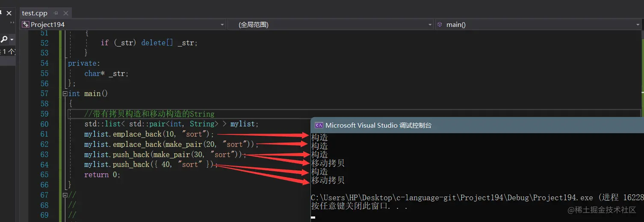Close the docked panel left of the editor

click(x=9, y=13)
